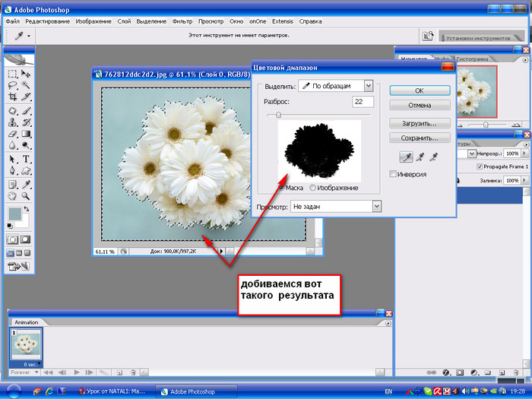Select the Hand tool
This screenshot has height=399, width=532.
click(x=13, y=196)
